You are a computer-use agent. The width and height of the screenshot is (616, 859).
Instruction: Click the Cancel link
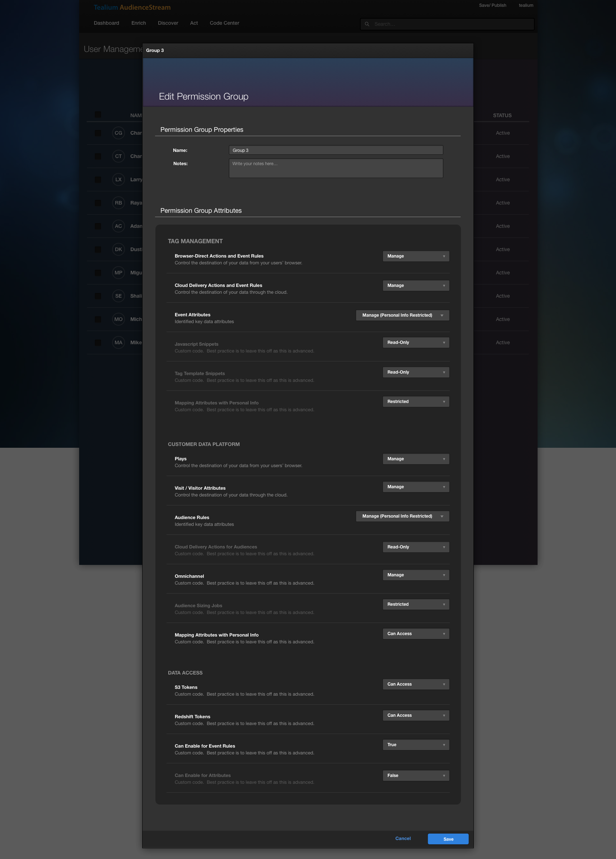click(403, 838)
